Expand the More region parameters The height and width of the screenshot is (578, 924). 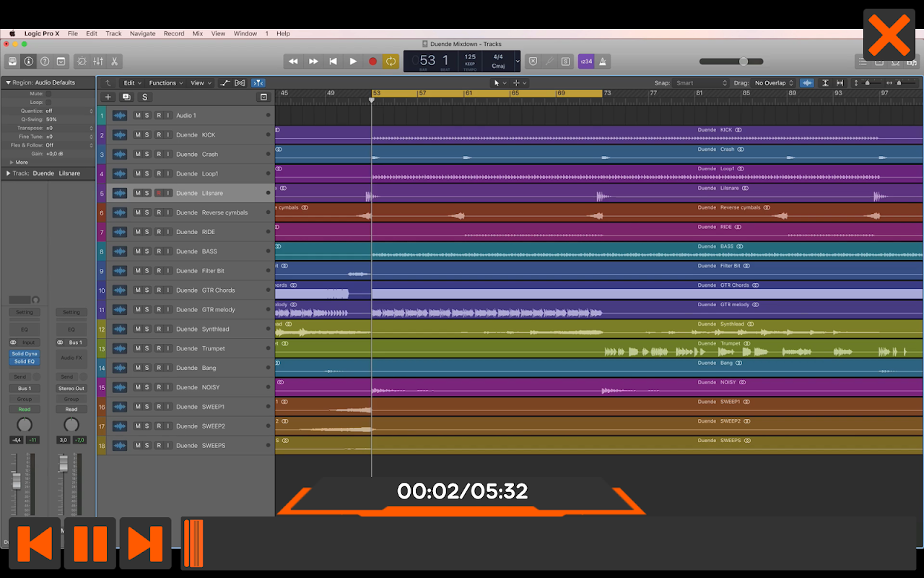[x=12, y=163]
